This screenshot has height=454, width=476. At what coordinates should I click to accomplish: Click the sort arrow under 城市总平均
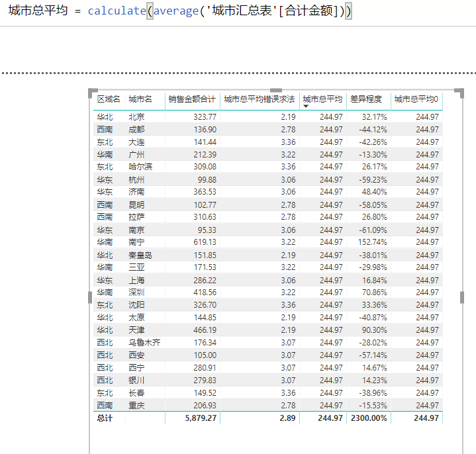[306, 106]
